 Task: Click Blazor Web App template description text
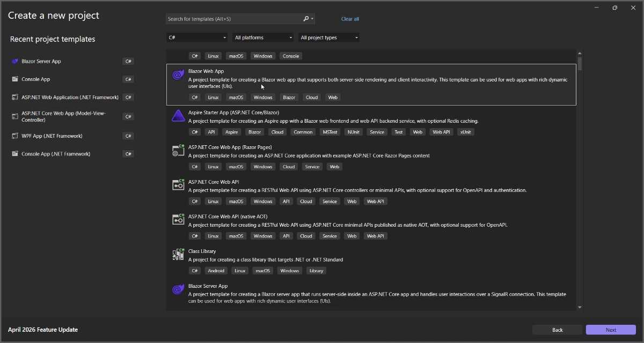(378, 83)
